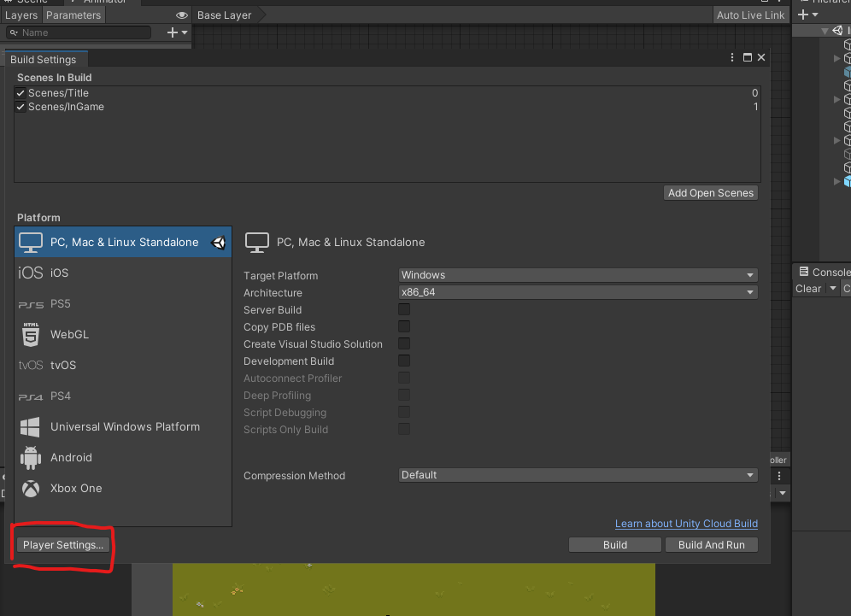Uncheck the Scenes/InGame scene

click(x=21, y=107)
